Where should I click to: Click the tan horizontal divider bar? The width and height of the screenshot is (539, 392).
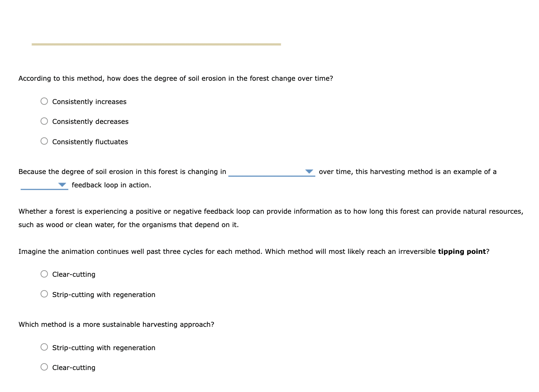point(156,44)
